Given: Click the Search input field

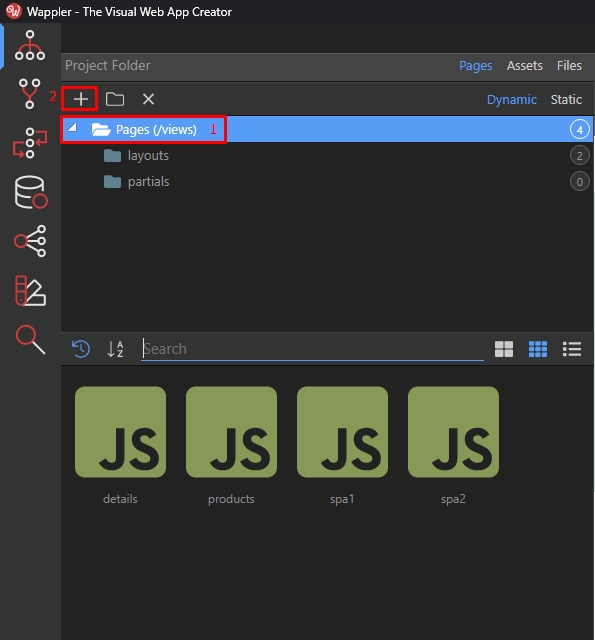Looking at the screenshot, I should coord(313,349).
